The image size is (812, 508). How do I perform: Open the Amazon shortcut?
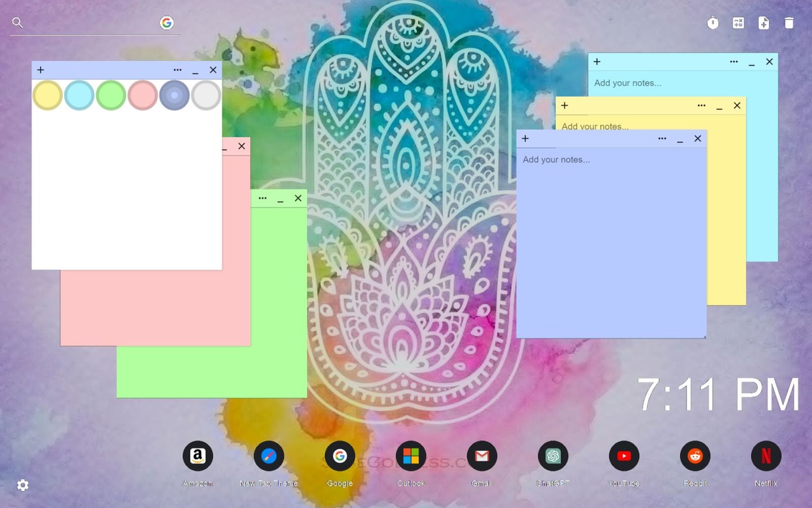[x=198, y=456]
